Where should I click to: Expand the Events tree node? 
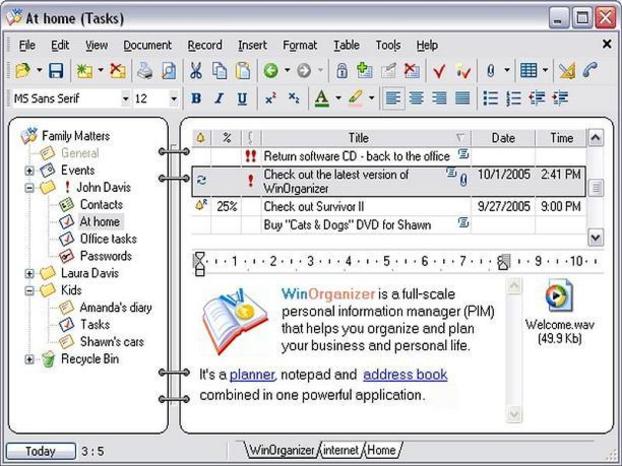(x=29, y=171)
